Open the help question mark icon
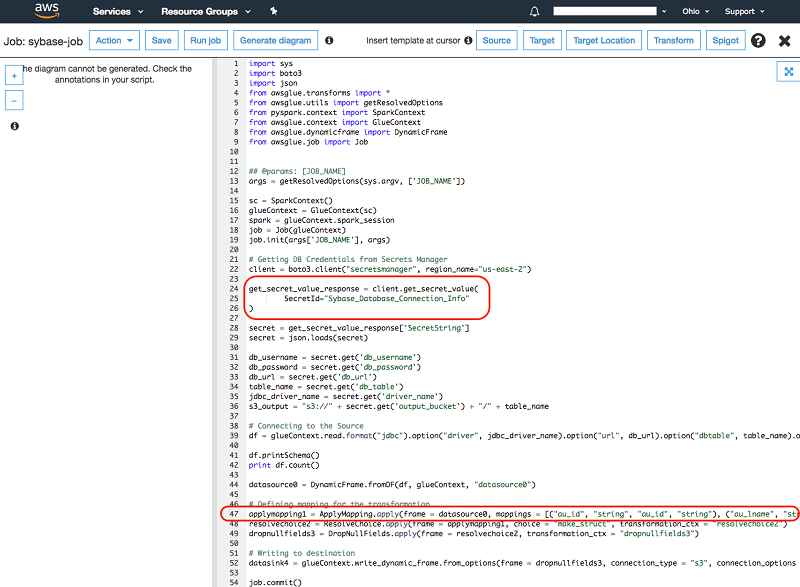 (x=758, y=41)
